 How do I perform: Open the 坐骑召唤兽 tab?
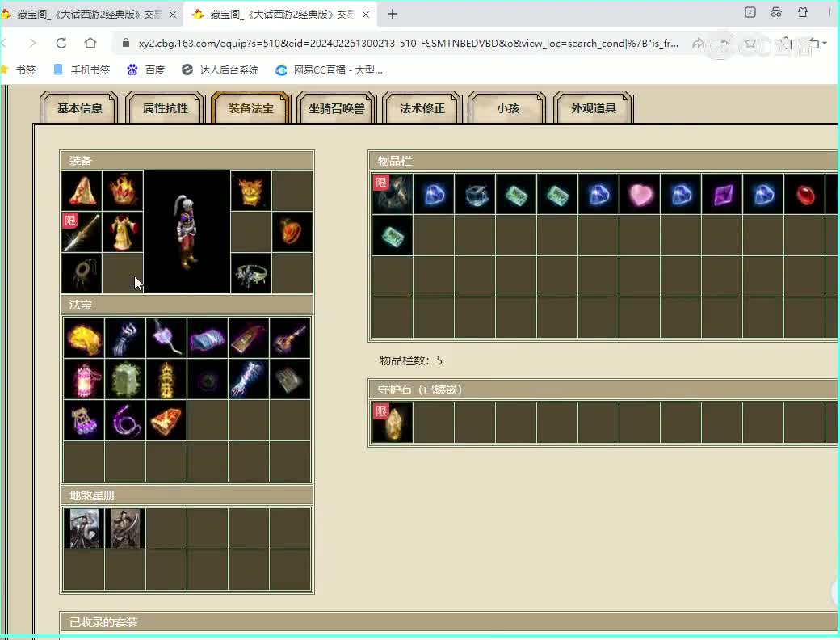click(x=337, y=107)
